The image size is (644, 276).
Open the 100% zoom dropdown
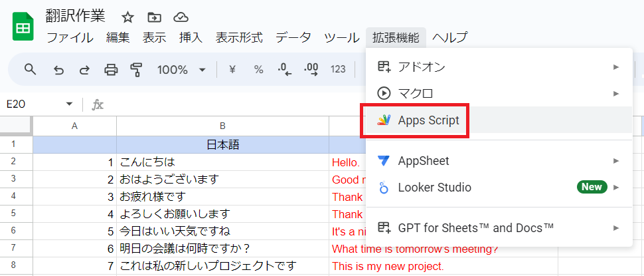coord(181,70)
